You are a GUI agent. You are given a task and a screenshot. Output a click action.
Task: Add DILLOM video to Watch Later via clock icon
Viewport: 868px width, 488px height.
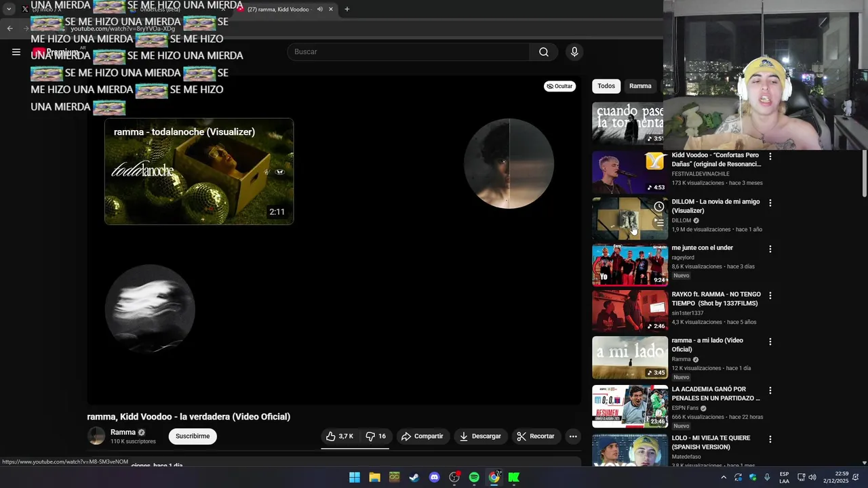[659, 207]
